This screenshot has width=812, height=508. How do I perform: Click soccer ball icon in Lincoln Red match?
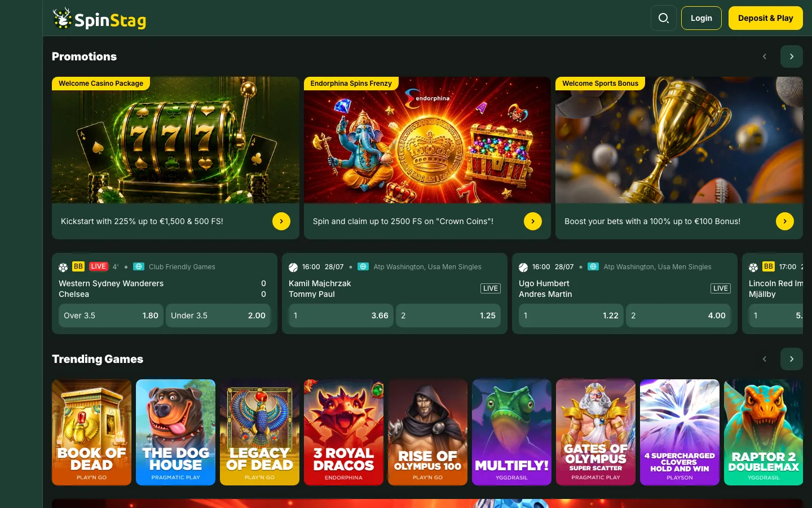point(753,267)
